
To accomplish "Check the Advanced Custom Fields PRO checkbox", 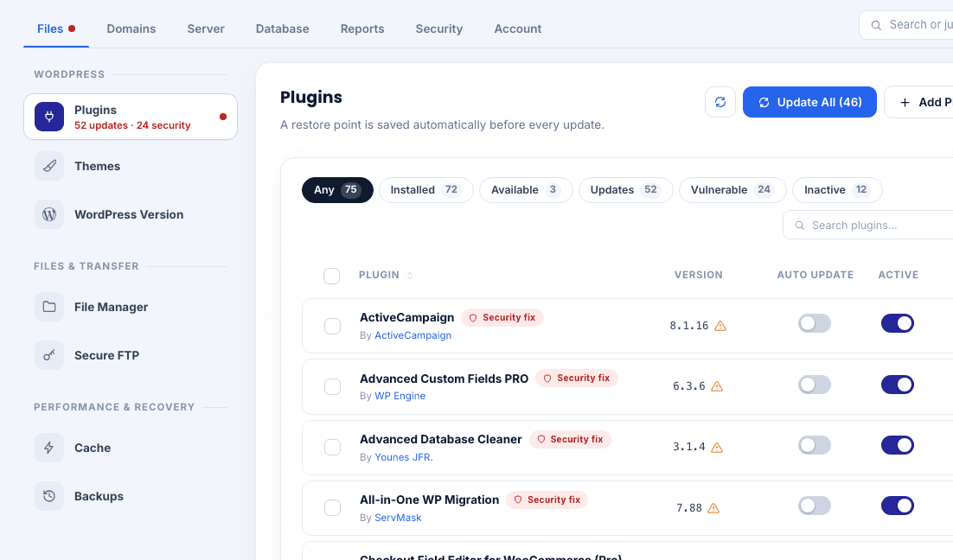I will 332,387.
